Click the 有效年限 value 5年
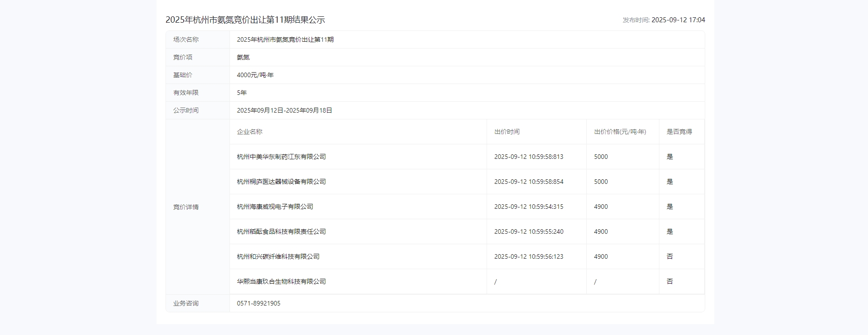868x335 pixels. tap(242, 93)
